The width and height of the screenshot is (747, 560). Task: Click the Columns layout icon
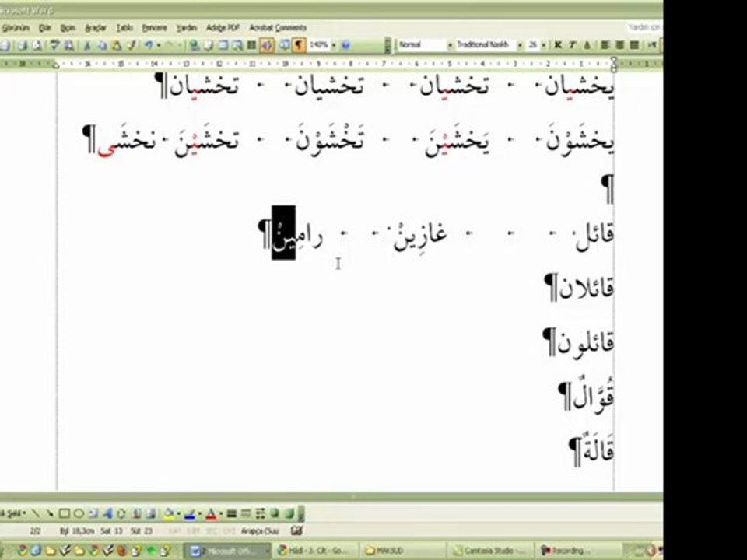point(252,45)
